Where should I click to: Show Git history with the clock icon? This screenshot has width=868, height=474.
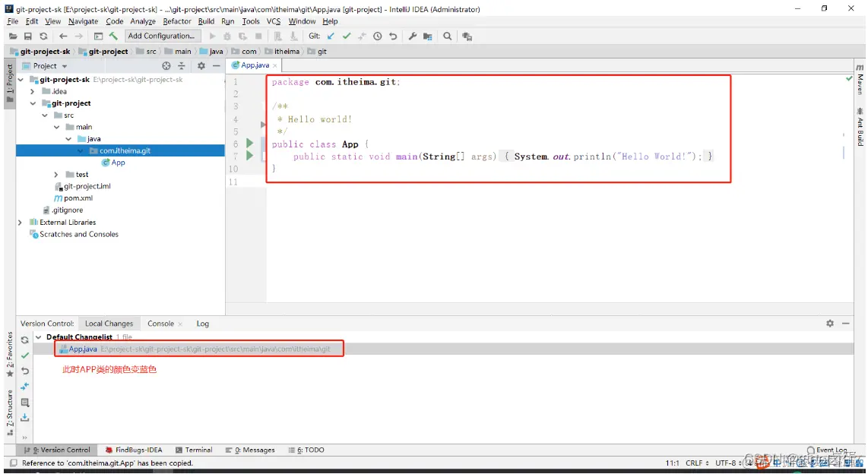(x=378, y=36)
